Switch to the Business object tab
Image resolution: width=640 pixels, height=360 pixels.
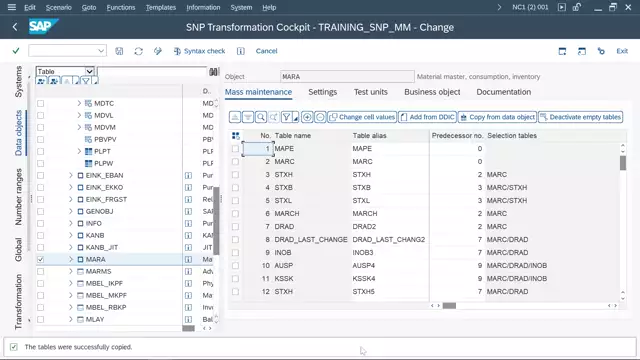(432, 92)
